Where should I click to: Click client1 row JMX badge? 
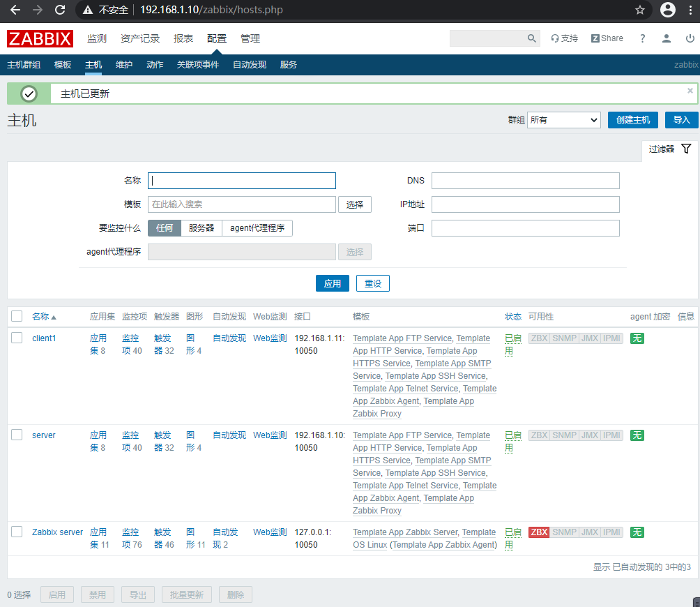click(x=589, y=338)
